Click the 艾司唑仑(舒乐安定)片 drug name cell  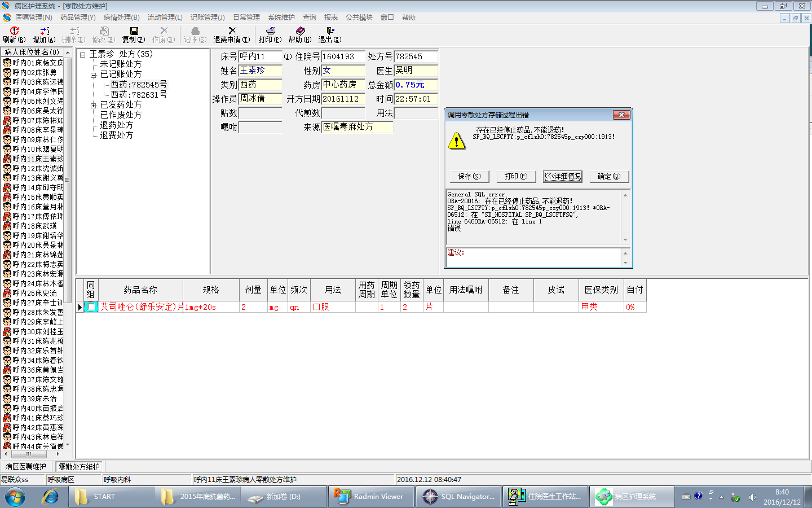(x=141, y=307)
